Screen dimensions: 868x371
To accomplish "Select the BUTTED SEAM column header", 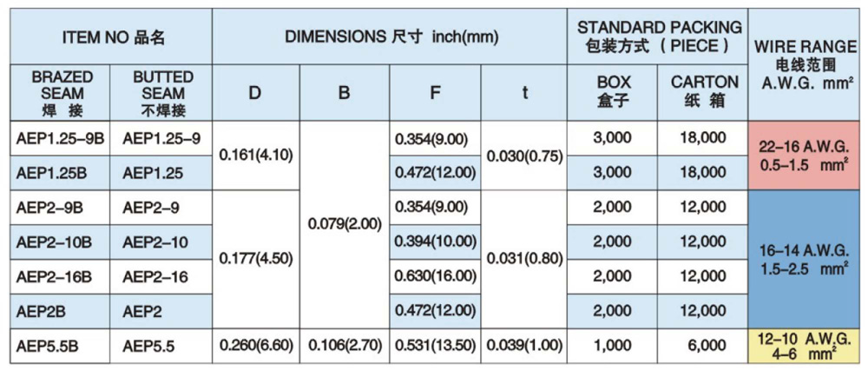I will pyautogui.click(x=162, y=93).
